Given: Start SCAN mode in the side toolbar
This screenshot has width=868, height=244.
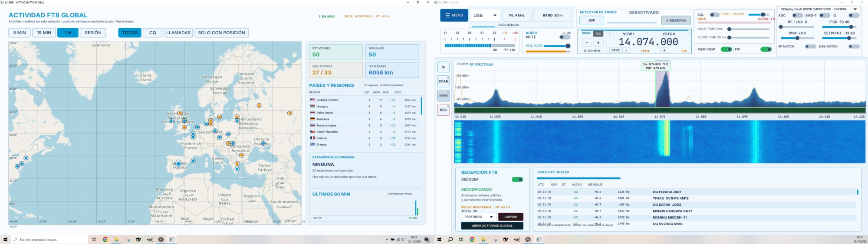Looking at the screenshot, I should pos(443,81).
